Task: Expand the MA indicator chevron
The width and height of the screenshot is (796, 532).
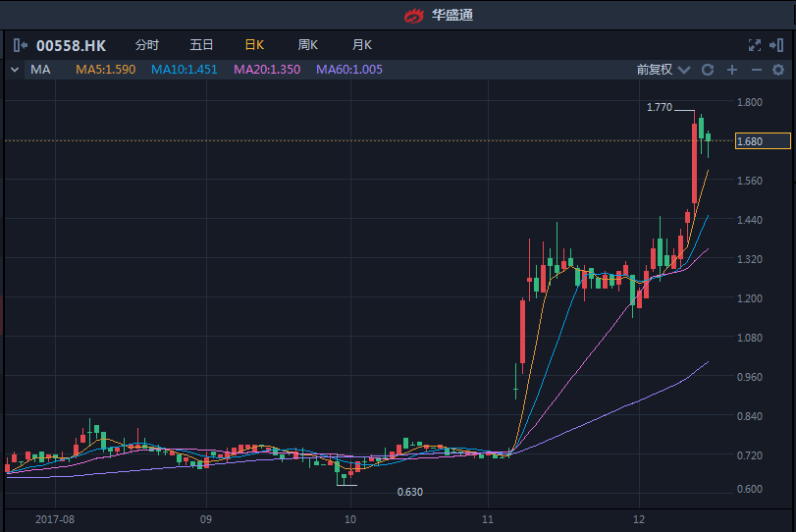Action: (15, 70)
